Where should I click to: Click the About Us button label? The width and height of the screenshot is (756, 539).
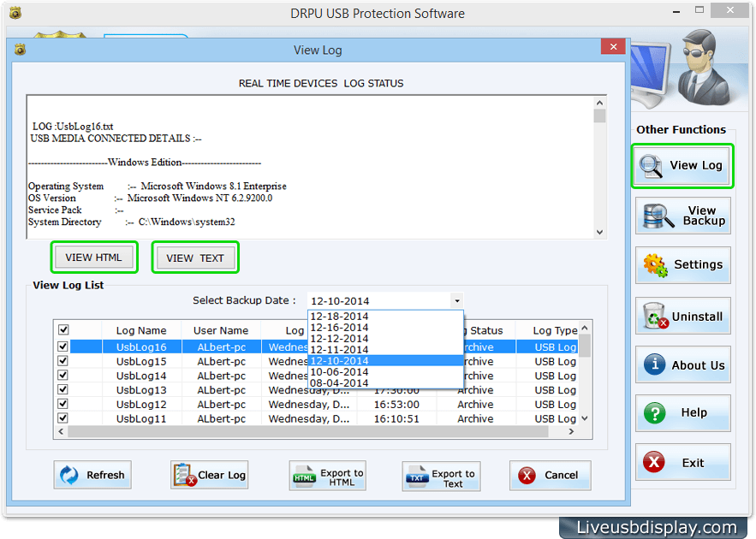pos(698,365)
